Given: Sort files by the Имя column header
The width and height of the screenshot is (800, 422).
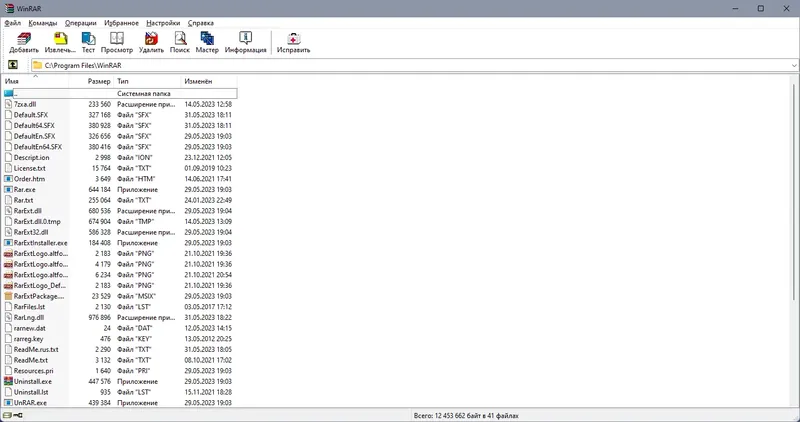Looking at the screenshot, I should coord(36,81).
